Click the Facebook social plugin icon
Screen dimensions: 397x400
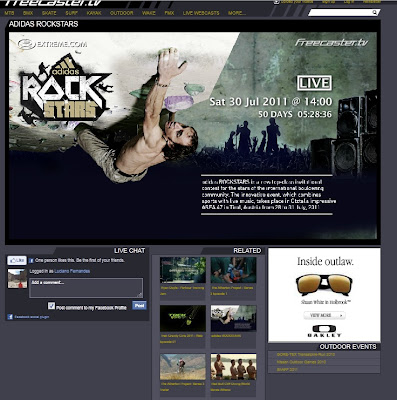(10, 317)
